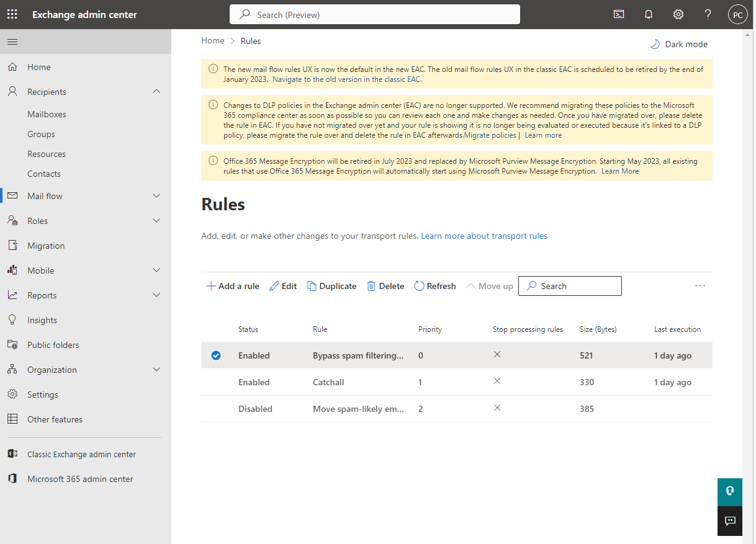
Task: Click the Home breadcrumb link
Action: click(x=213, y=40)
